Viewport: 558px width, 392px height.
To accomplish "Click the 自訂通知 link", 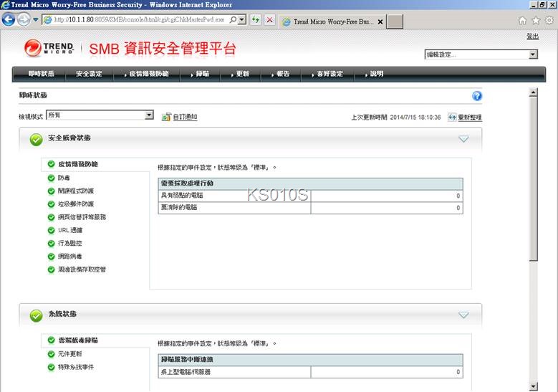I will coord(185,117).
